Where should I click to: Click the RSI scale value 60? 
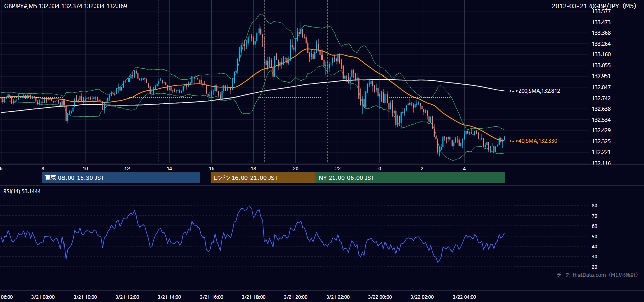(x=595, y=226)
